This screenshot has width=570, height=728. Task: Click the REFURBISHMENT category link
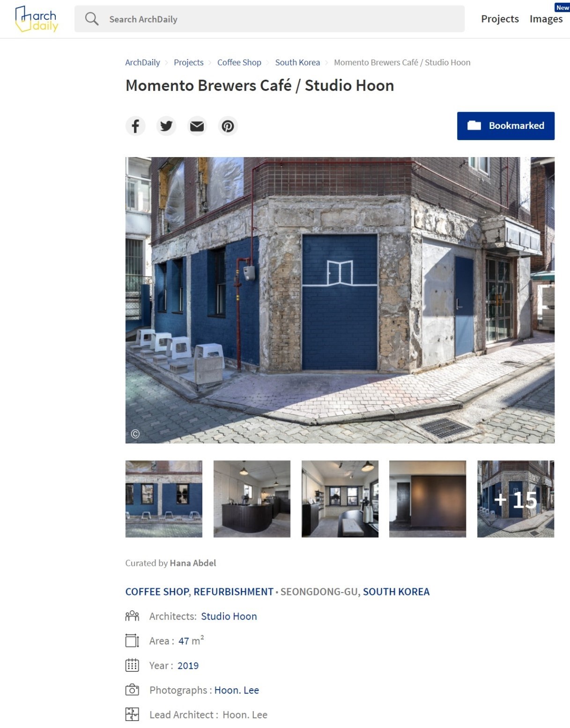pyautogui.click(x=233, y=592)
